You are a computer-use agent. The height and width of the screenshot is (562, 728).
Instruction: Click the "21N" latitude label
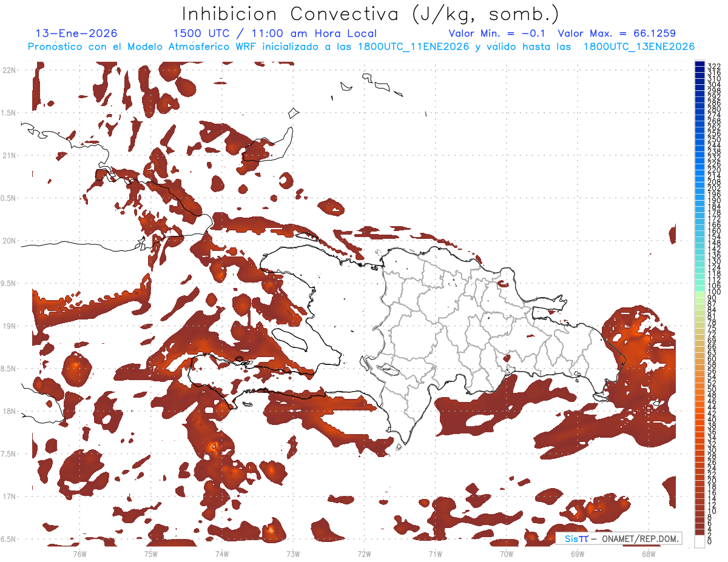pos(10,155)
